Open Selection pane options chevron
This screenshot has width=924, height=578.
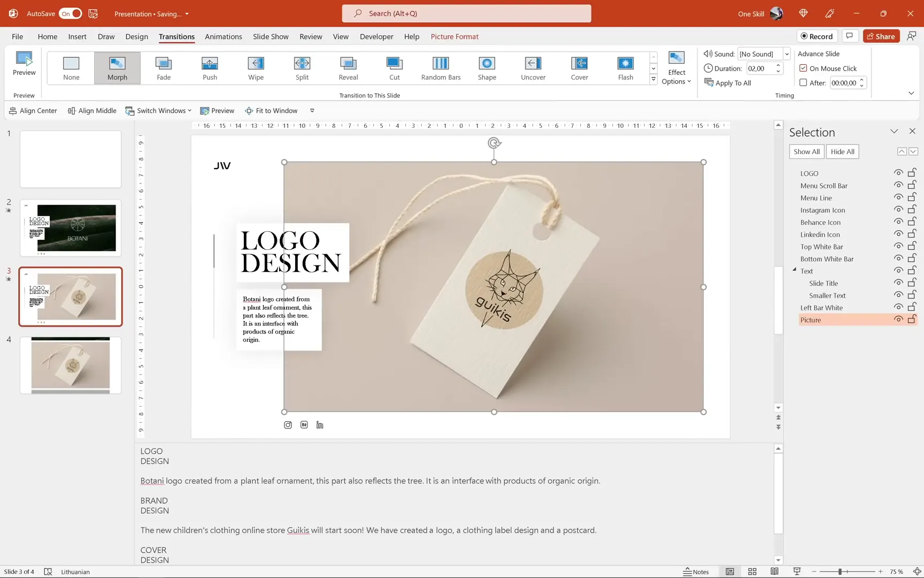point(894,131)
